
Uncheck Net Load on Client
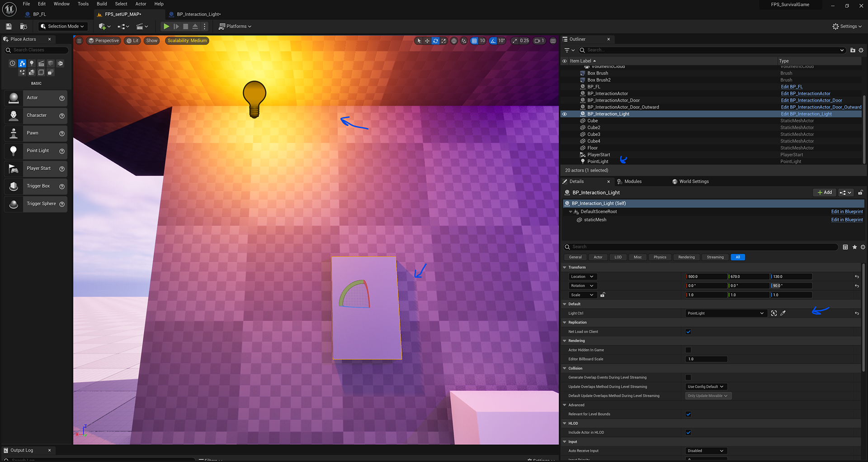[688, 332]
